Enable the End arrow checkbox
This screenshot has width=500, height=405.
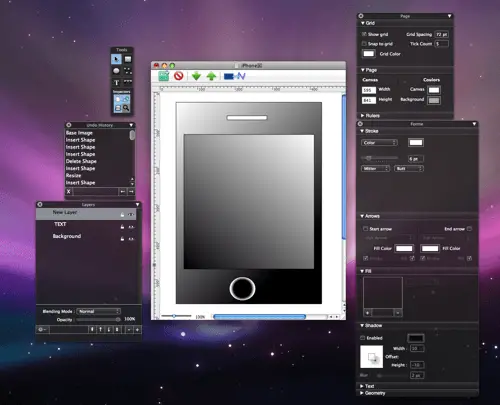(470, 229)
